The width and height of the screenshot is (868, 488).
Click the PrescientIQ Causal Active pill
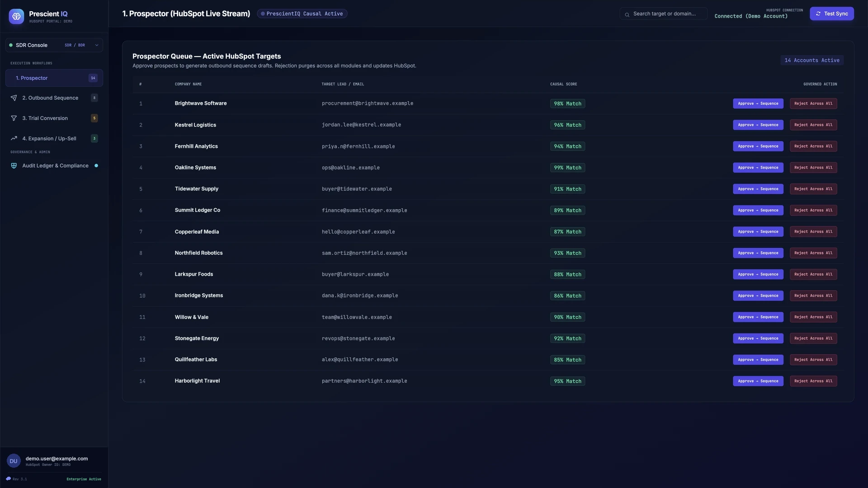[x=302, y=14]
